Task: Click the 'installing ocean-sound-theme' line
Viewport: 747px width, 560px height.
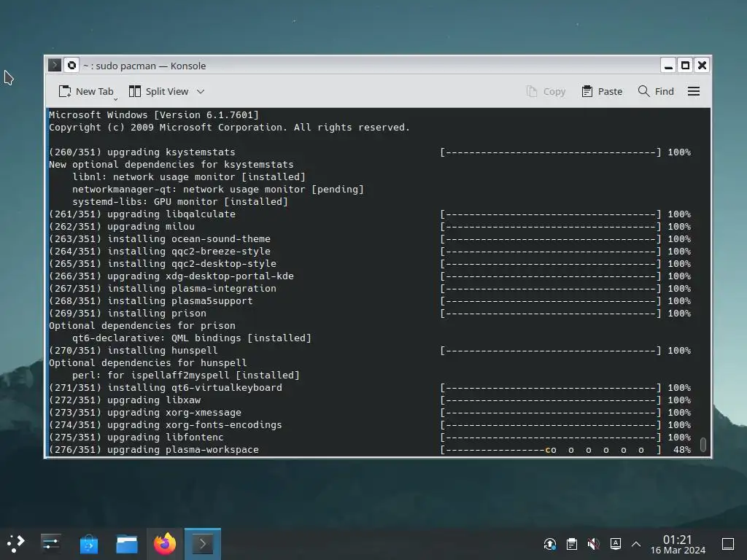Action: 160,238
